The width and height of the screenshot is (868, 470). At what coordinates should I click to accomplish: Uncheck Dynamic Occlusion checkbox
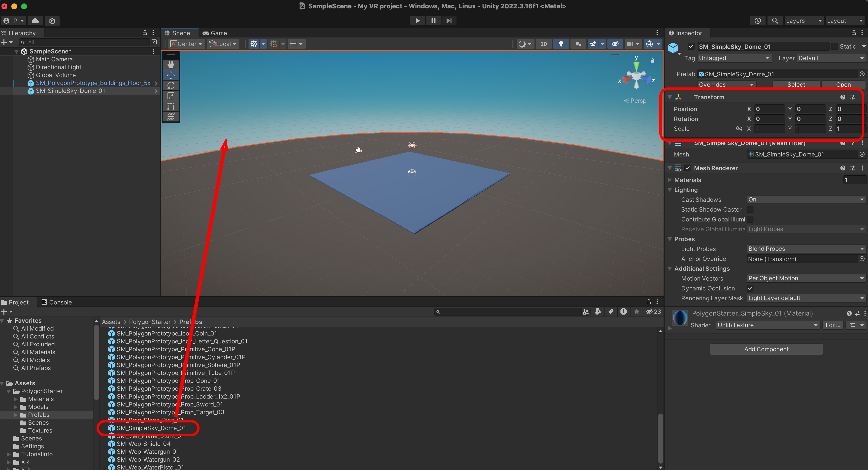click(750, 288)
